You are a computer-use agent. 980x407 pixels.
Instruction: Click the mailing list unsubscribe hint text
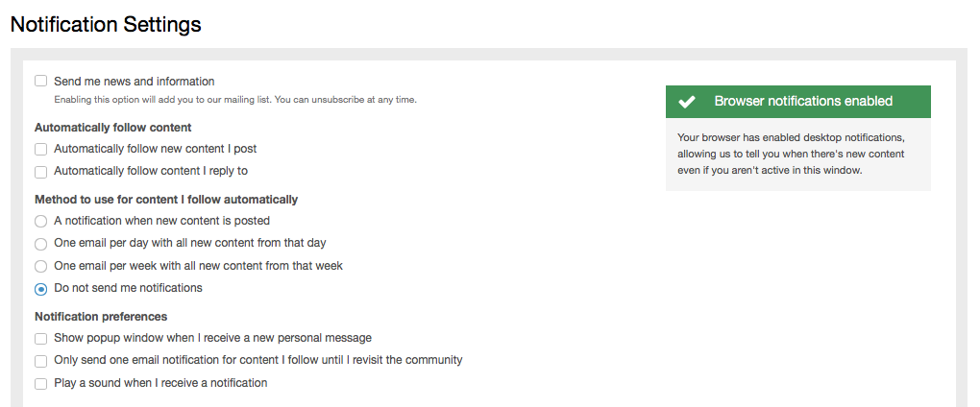(235, 100)
